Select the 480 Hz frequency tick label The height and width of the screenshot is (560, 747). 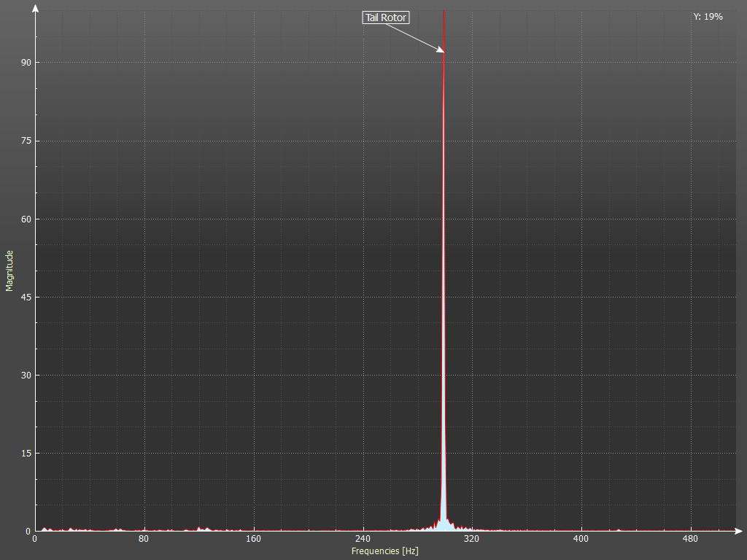pyautogui.click(x=690, y=540)
